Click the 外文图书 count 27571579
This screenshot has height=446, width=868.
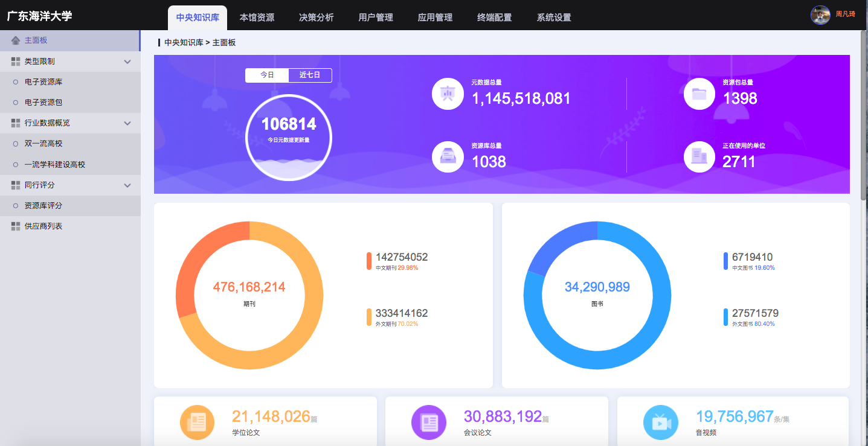pos(755,314)
